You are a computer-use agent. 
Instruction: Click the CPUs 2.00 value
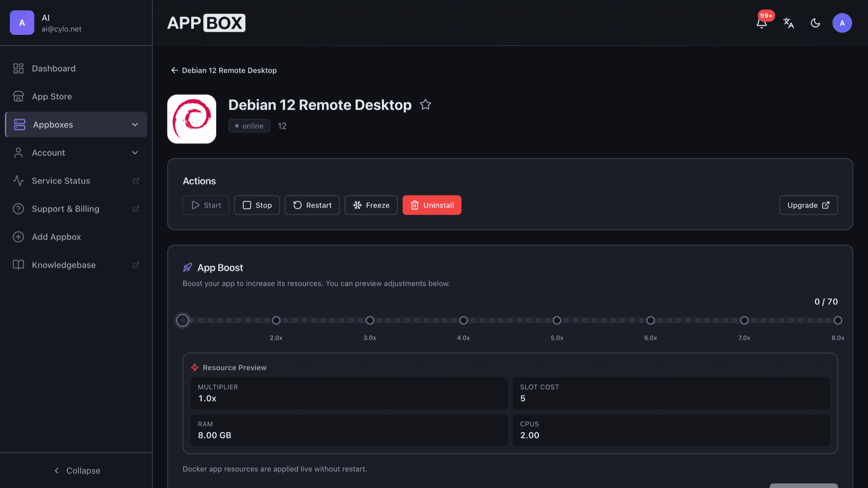529,435
